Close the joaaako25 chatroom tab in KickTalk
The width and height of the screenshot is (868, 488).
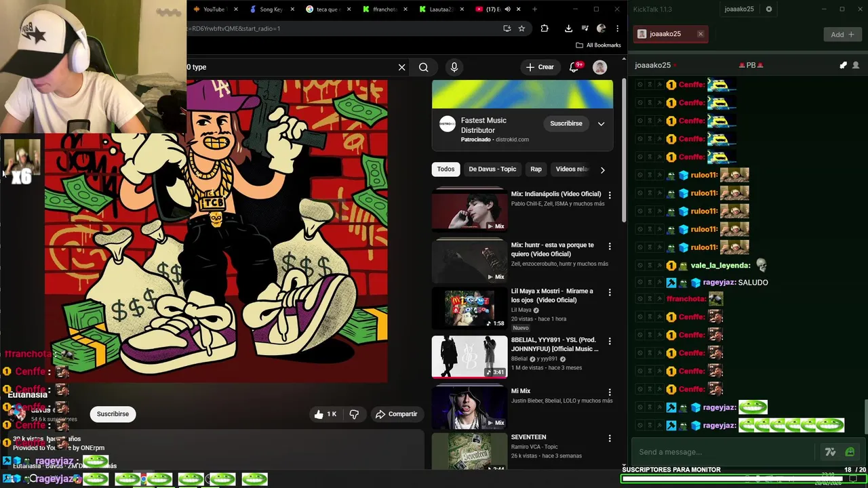[x=701, y=34]
